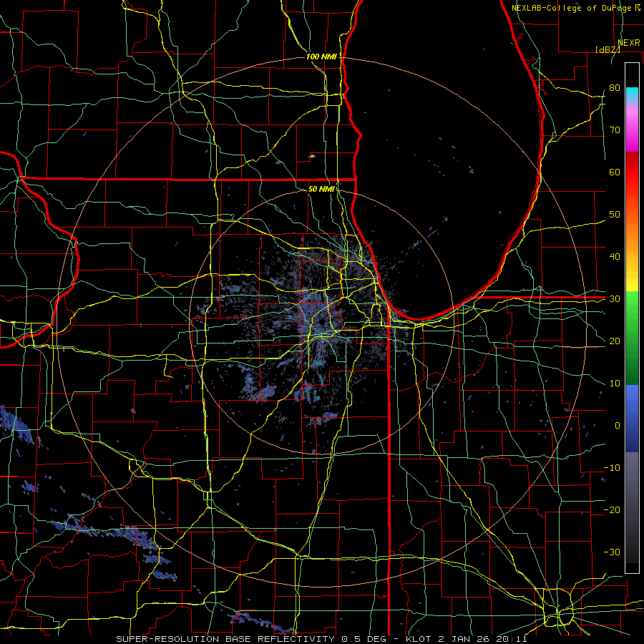Click the 20 value on the dBZ scale
The height and width of the screenshot is (644, 644).
(x=615, y=341)
